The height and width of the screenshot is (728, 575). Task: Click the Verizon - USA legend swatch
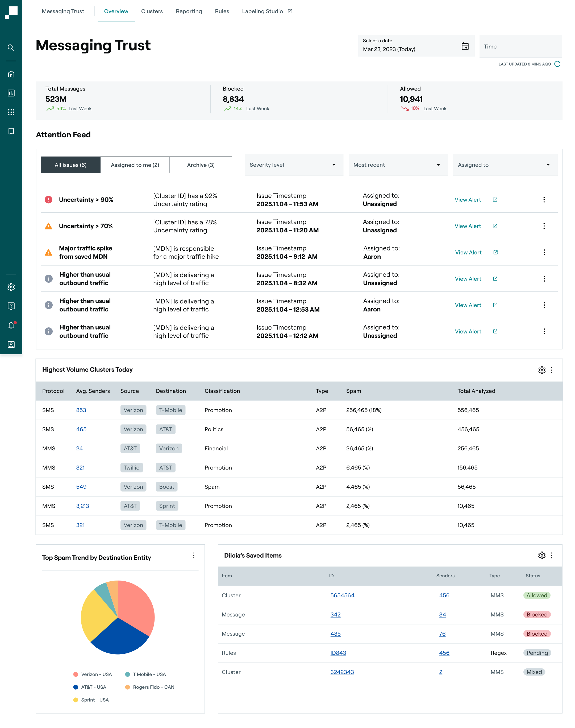tap(76, 674)
